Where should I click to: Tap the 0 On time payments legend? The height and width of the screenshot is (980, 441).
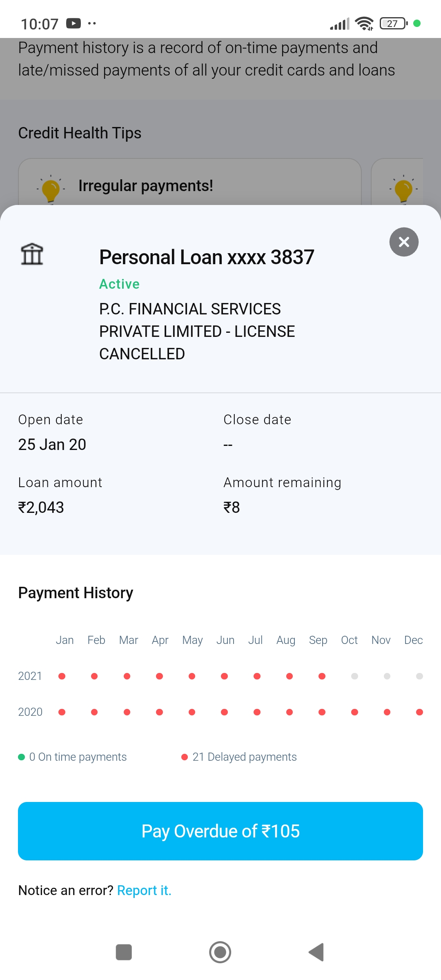point(78,757)
